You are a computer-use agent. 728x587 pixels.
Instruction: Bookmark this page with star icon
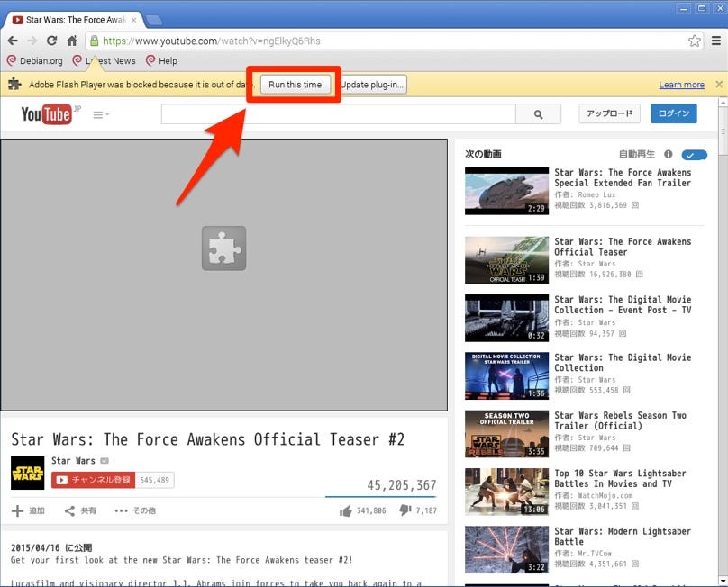695,41
